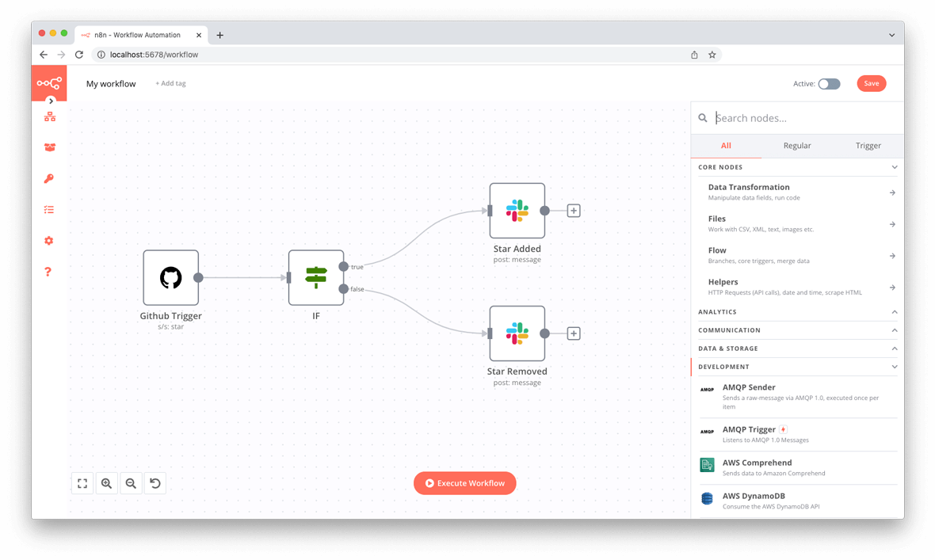
Task: Fit workflow to view icon
Action: click(x=82, y=483)
